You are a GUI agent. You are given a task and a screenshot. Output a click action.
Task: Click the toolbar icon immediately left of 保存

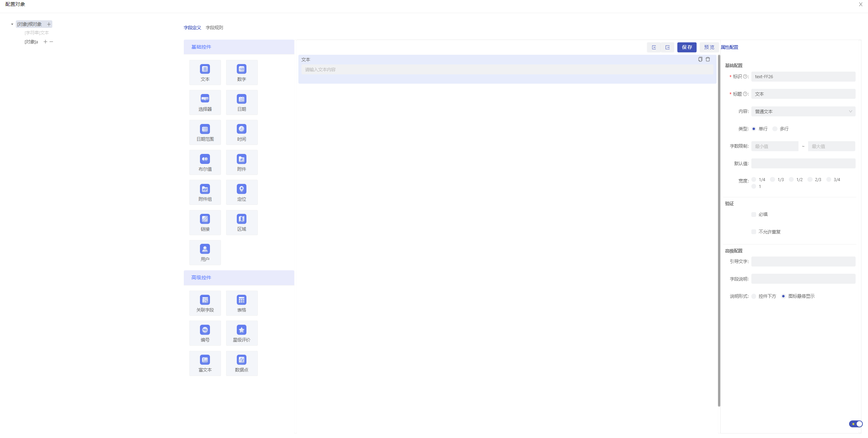[667, 47]
